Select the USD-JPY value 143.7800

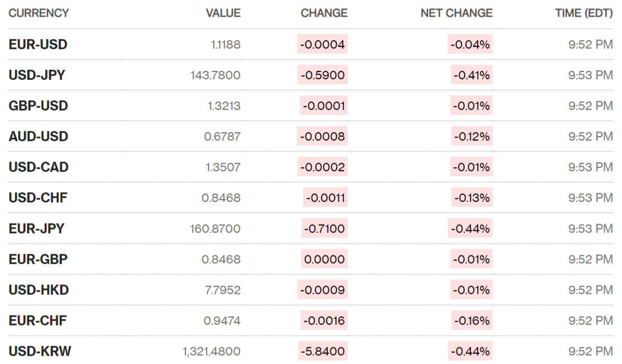pos(215,75)
